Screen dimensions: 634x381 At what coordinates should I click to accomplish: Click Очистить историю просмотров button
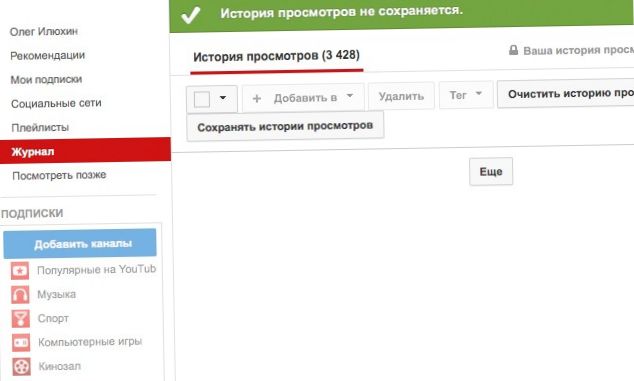pyautogui.click(x=566, y=93)
